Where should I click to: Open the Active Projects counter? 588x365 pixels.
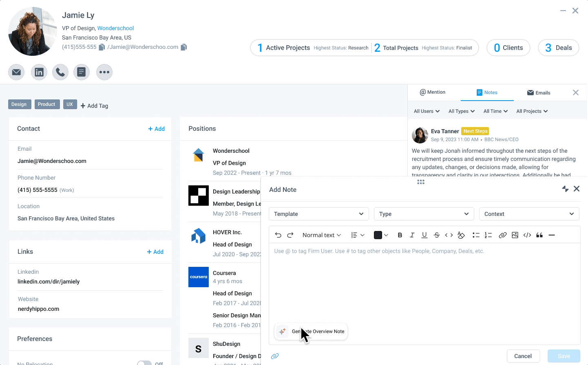[x=313, y=48]
